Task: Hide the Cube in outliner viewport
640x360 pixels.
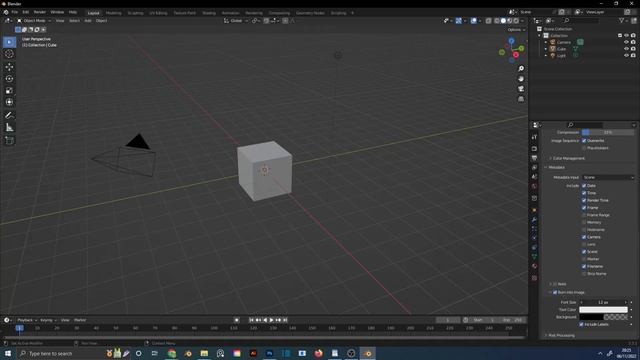Action: [x=627, y=49]
